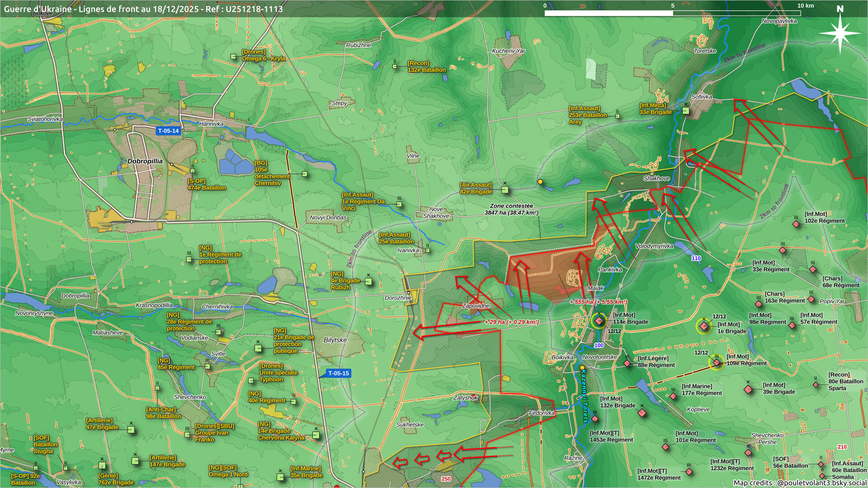Click the Dobropillia city label

pyautogui.click(x=145, y=161)
